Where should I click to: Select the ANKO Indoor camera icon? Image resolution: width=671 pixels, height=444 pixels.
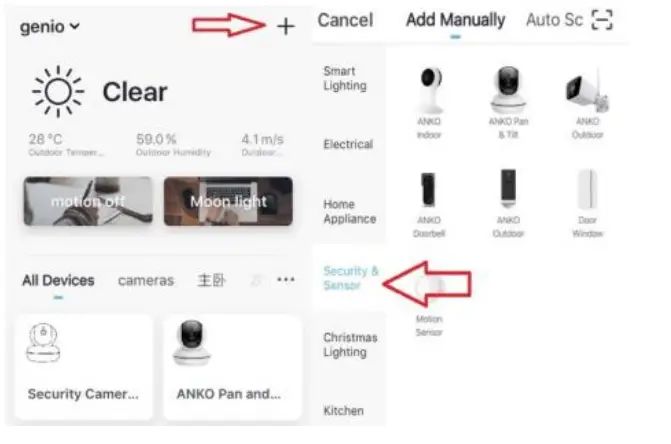pos(430,90)
